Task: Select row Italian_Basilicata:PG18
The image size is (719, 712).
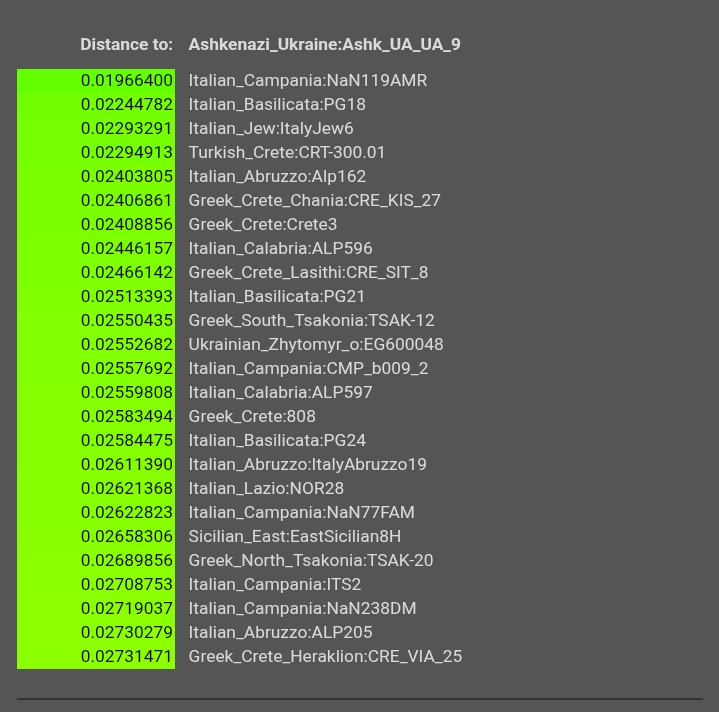Action: pos(277,105)
